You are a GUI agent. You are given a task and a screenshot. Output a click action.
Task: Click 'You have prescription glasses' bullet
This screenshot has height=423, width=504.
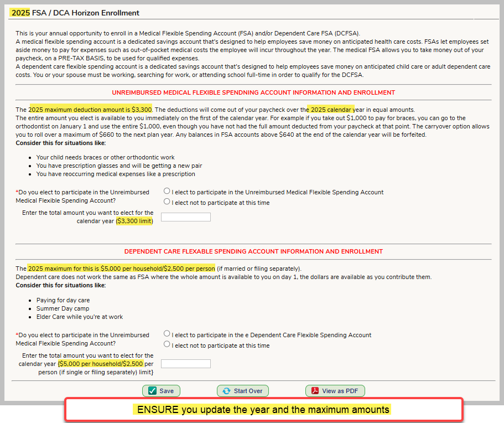(x=119, y=166)
